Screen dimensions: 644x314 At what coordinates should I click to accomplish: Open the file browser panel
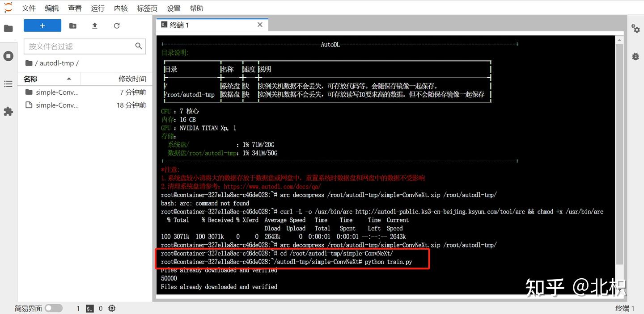click(9, 28)
